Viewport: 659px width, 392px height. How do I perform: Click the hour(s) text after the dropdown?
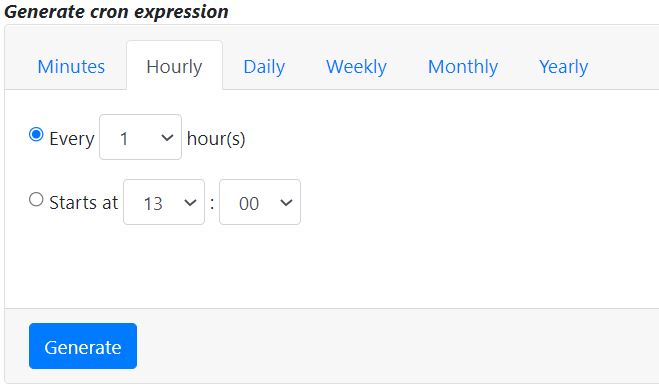point(216,139)
